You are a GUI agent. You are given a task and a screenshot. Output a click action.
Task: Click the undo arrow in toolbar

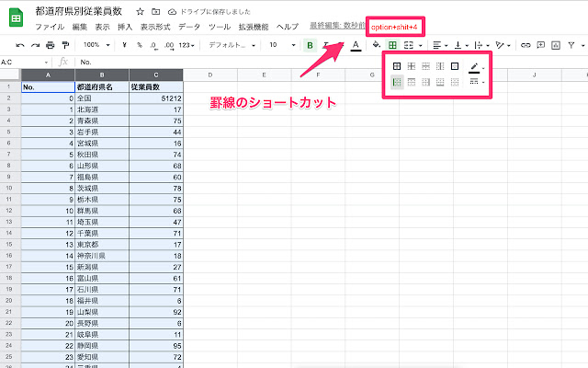pos(20,45)
